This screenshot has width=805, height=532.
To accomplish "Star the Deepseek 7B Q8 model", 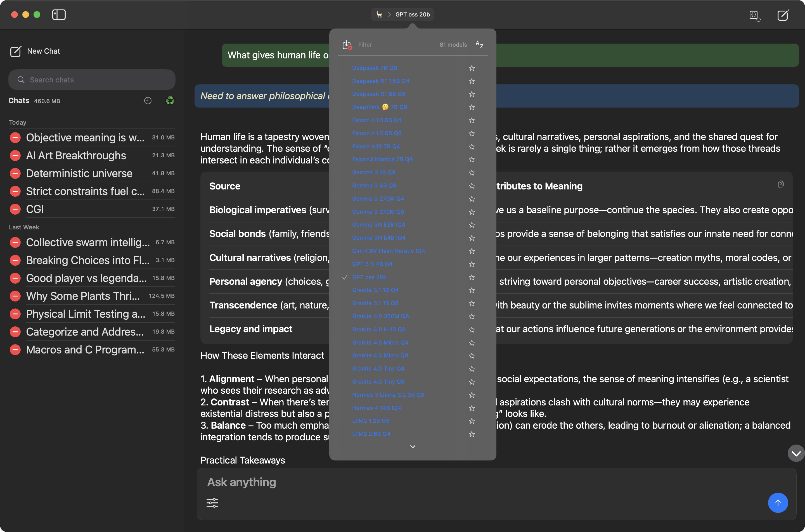I will pyautogui.click(x=472, y=68).
